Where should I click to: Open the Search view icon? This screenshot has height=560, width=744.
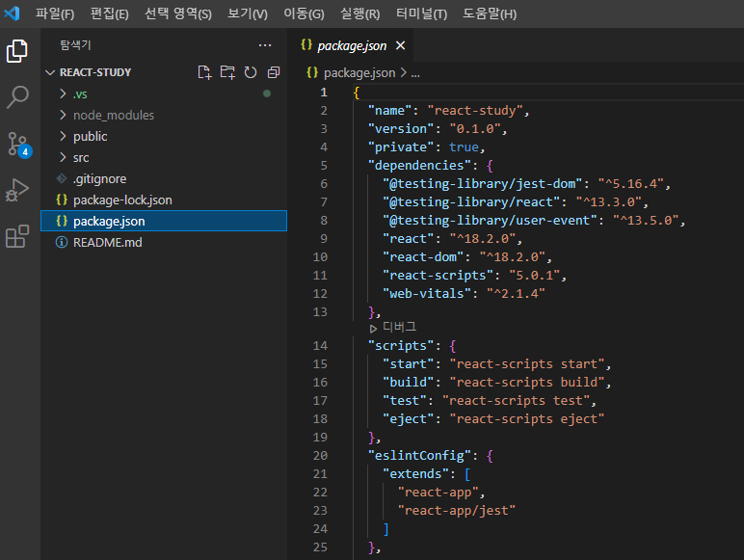(17, 96)
